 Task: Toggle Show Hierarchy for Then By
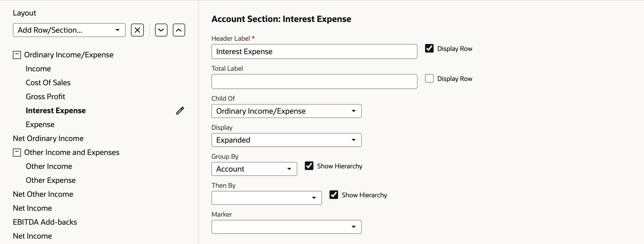(x=334, y=195)
